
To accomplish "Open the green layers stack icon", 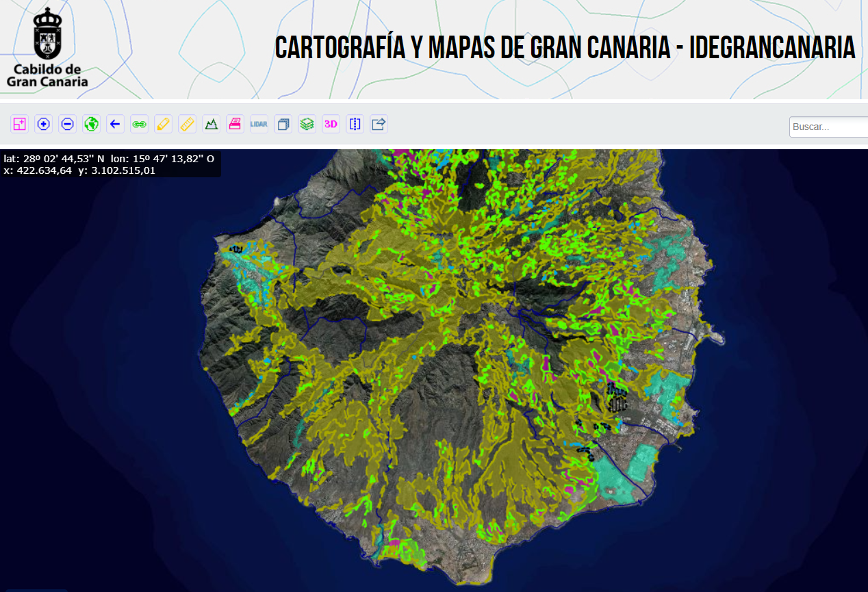I will 307,124.
